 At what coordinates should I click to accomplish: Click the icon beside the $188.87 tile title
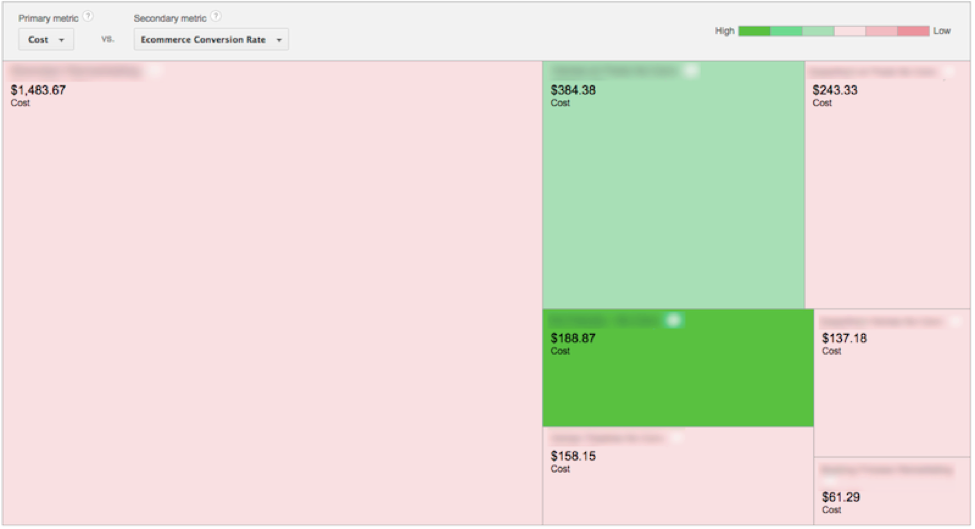tap(674, 320)
